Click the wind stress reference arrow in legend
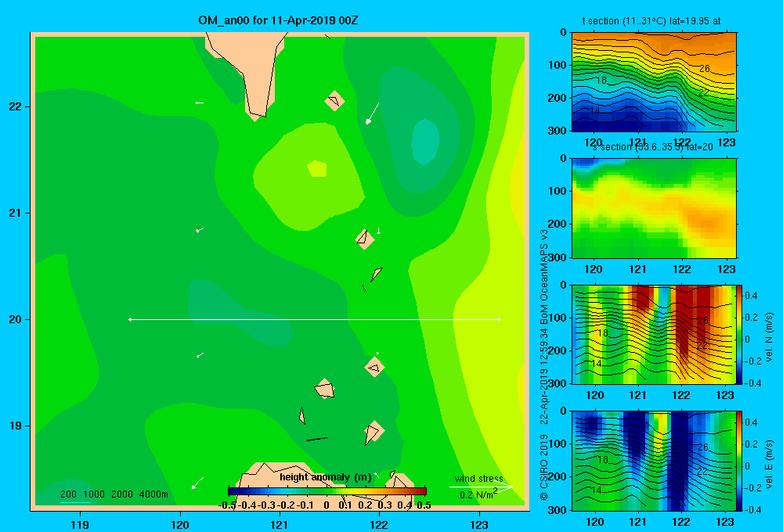Image resolution: width=783 pixels, height=532 pixels. (482, 487)
